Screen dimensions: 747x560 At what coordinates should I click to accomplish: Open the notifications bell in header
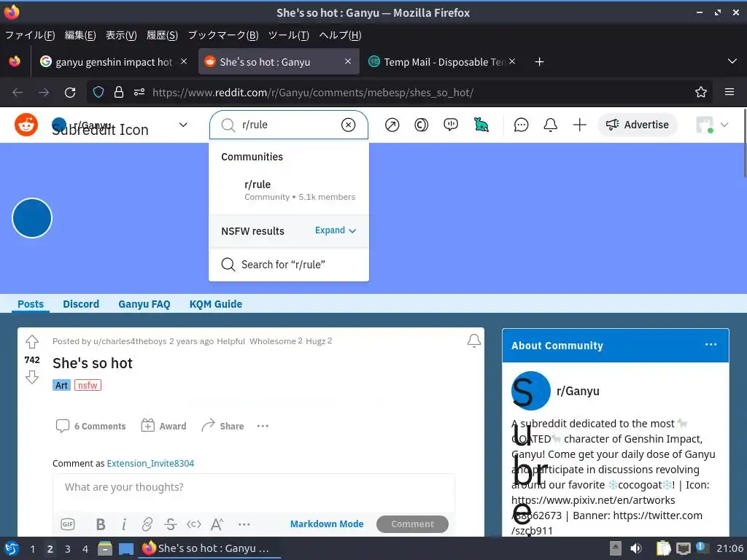point(550,125)
